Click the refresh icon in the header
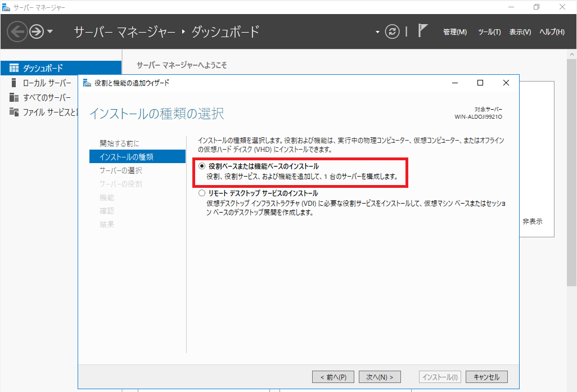This screenshot has height=392, width=577. [x=392, y=31]
